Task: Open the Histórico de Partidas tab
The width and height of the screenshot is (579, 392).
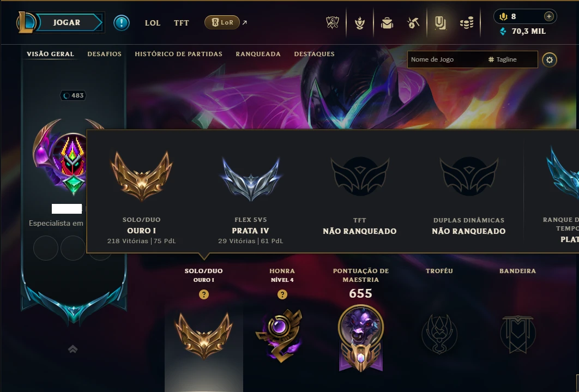Action: [178, 54]
